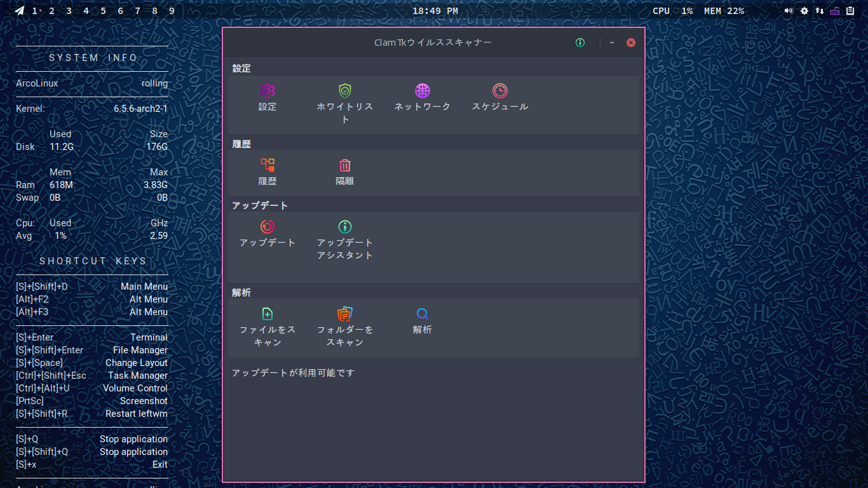Screen dimensions: 868x488
Task: Click the SYSTEM INFO heading
Action: 93,58
